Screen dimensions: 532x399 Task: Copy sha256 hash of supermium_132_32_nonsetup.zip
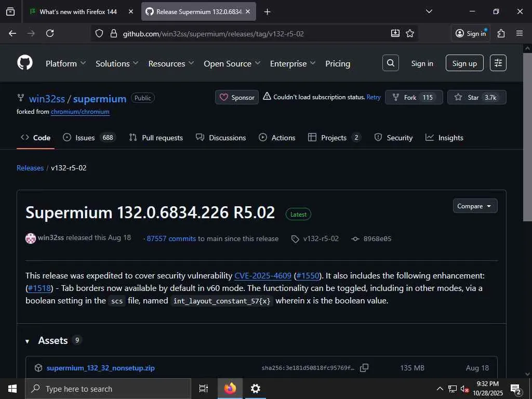364,368
